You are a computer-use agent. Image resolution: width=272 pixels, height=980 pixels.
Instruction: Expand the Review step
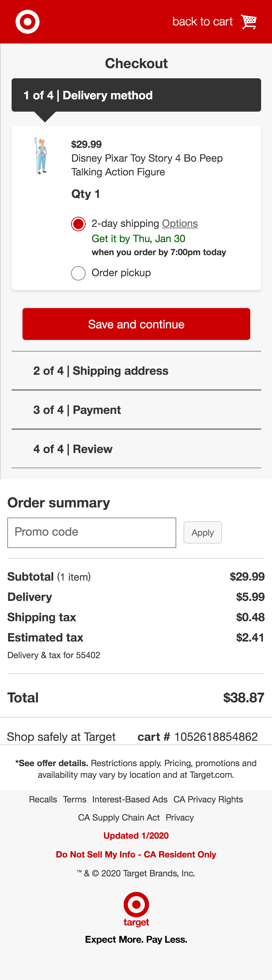pyautogui.click(x=73, y=449)
